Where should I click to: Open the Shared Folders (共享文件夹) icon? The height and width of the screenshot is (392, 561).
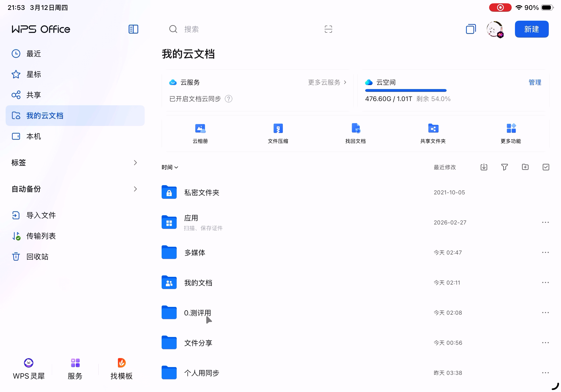(433, 128)
